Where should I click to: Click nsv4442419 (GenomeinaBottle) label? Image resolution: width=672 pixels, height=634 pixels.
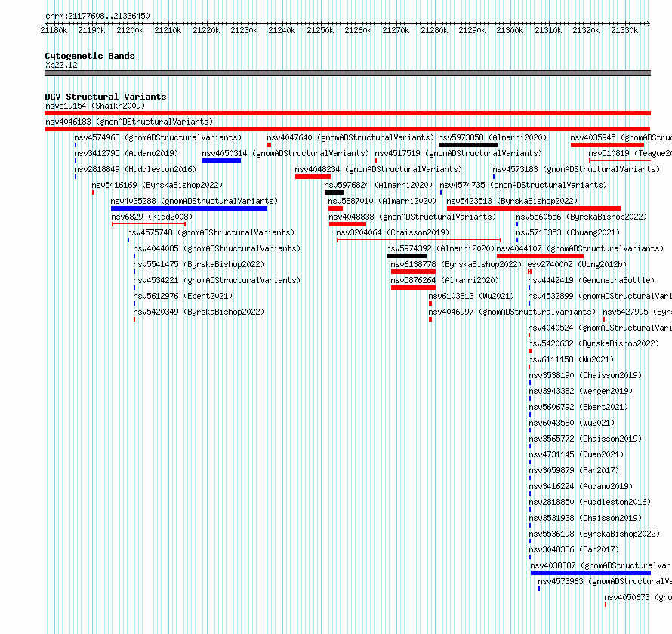[x=591, y=280]
